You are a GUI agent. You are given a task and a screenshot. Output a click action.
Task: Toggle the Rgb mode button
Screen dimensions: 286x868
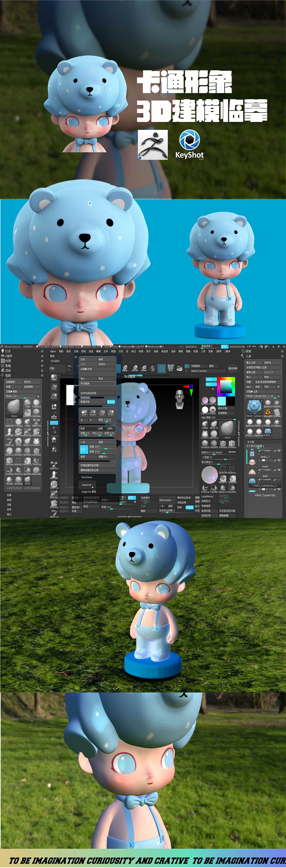211,384
